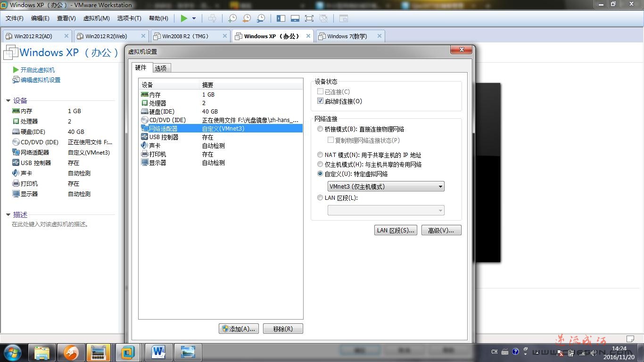Click the 高级(V)... button
The image size is (644, 362).
point(441,230)
